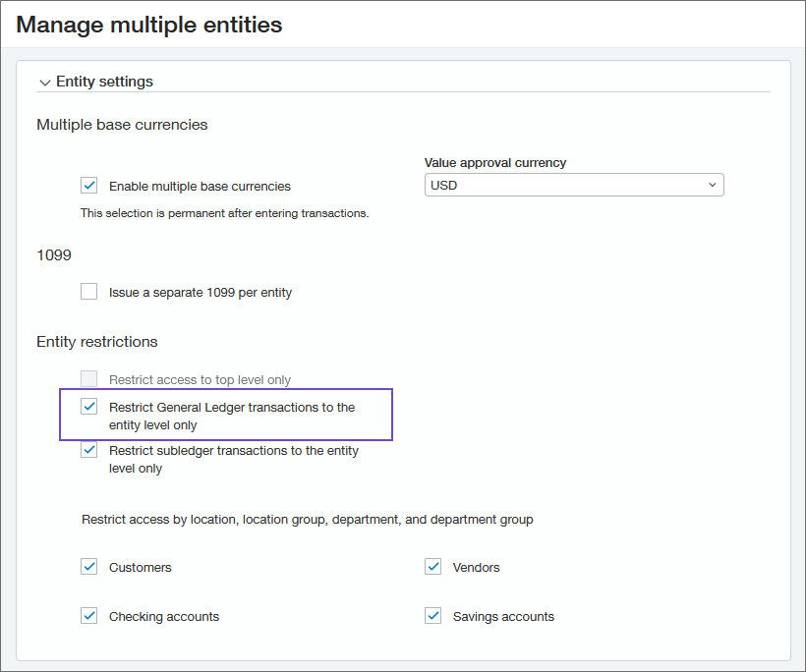Select the highlighted Restrict General Ledger checkbox
The width and height of the screenshot is (806, 672).
click(x=88, y=406)
